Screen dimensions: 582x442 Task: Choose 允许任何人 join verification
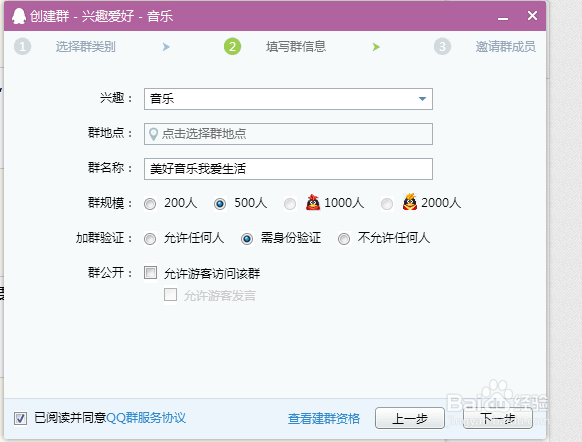point(150,239)
